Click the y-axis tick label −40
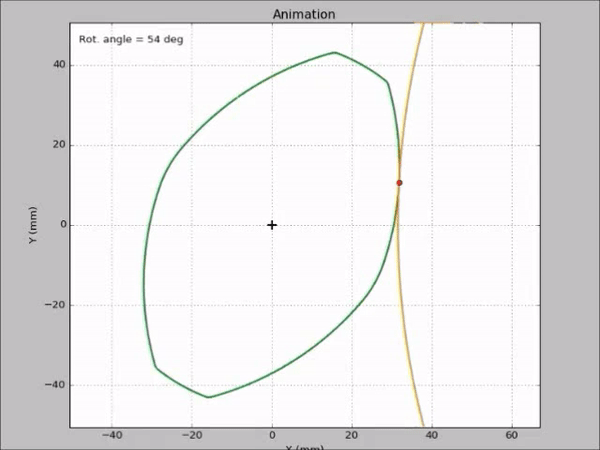600x450 pixels. click(55, 385)
